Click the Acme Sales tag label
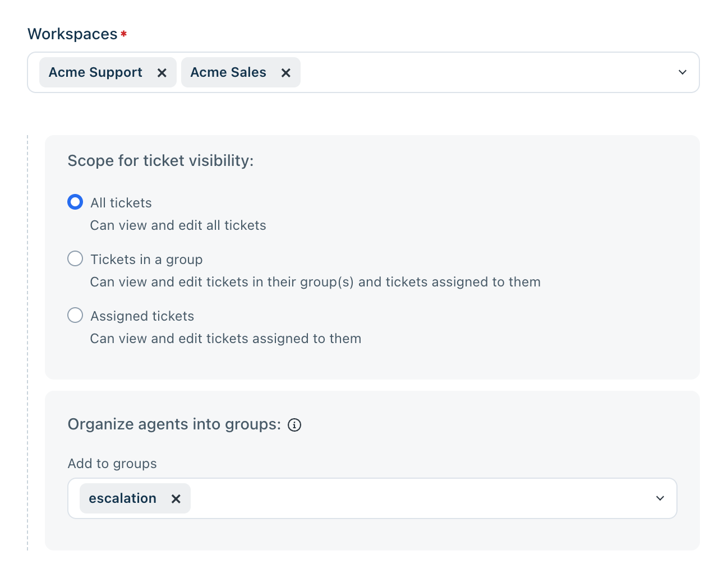Image resolution: width=728 pixels, height=583 pixels. coord(228,72)
